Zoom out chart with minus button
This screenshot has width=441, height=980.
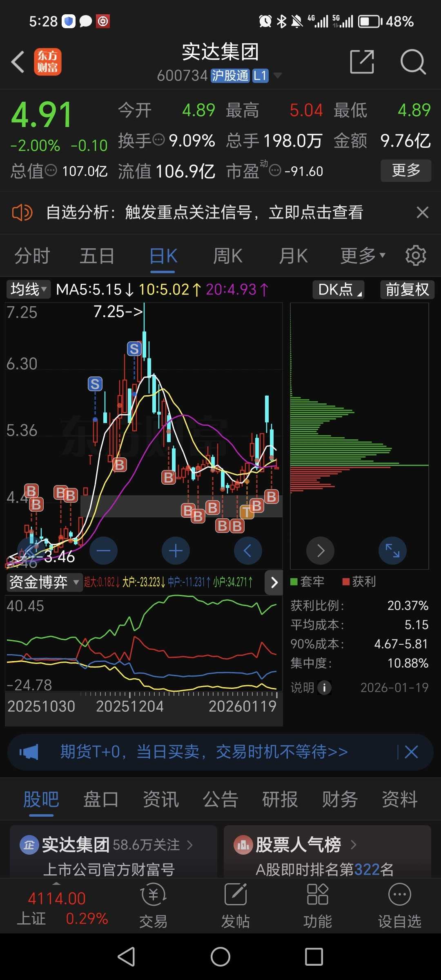click(103, 550)
